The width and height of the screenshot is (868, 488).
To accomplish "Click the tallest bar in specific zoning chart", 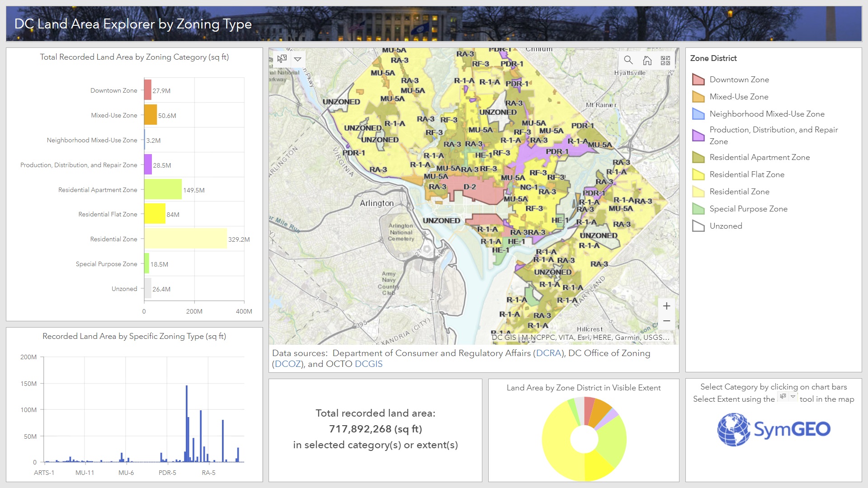I will click(186, 423).
